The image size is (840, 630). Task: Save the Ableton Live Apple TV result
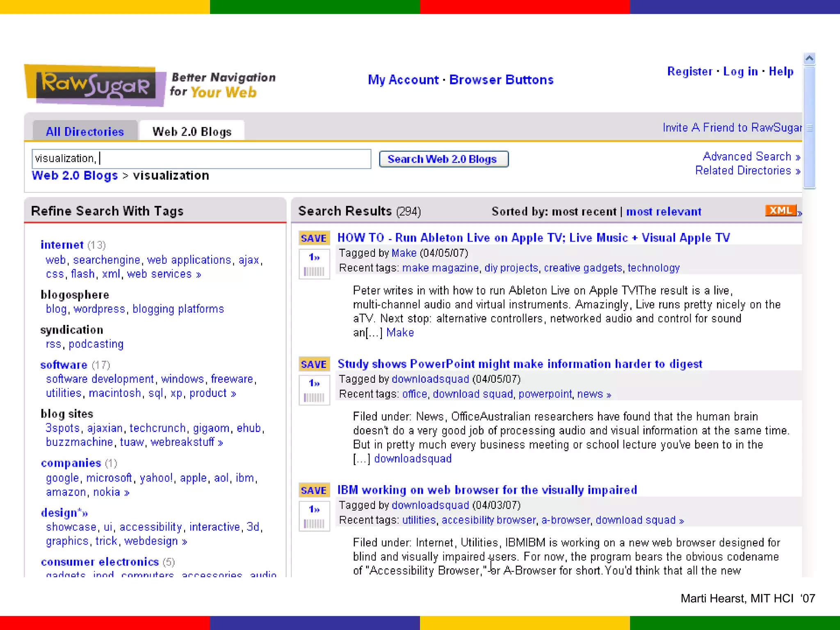(x=314, y=238)
